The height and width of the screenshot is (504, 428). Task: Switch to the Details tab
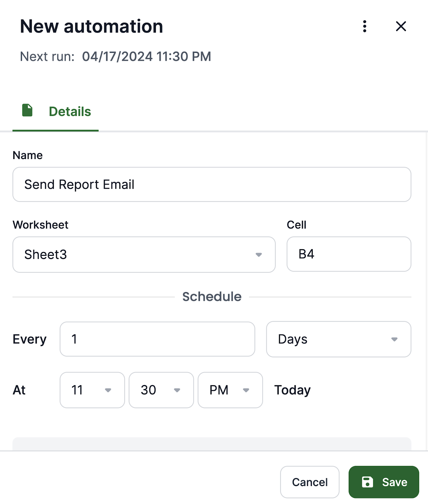click(55, 112)
